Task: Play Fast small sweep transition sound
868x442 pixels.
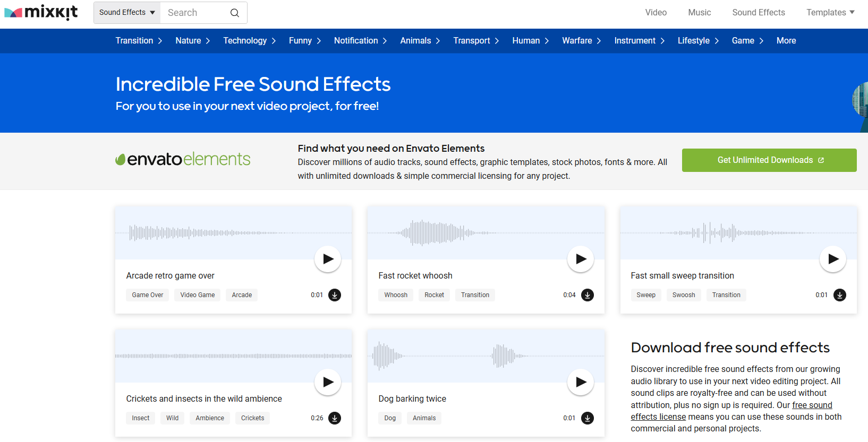Action: coord(833,259)
